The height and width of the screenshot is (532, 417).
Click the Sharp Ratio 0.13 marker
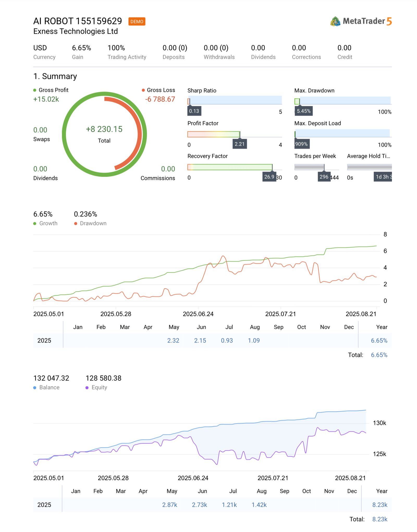tap(194, 111)
